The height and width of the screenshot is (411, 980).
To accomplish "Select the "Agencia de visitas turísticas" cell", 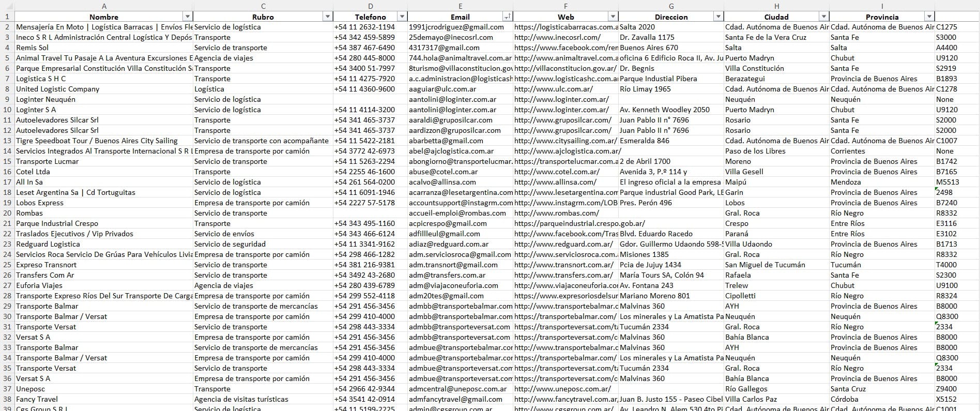I will click(x=263, y=399).
